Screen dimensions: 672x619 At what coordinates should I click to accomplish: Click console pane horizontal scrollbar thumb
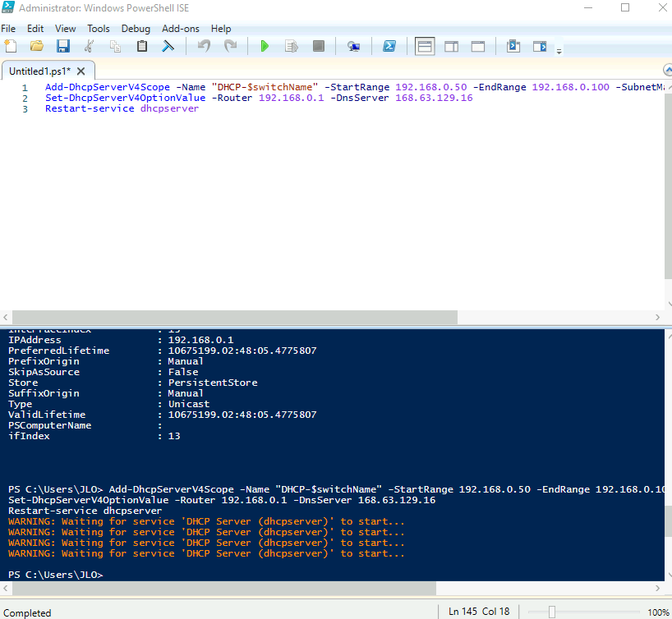pyautogui.click(x=224, y=588)
